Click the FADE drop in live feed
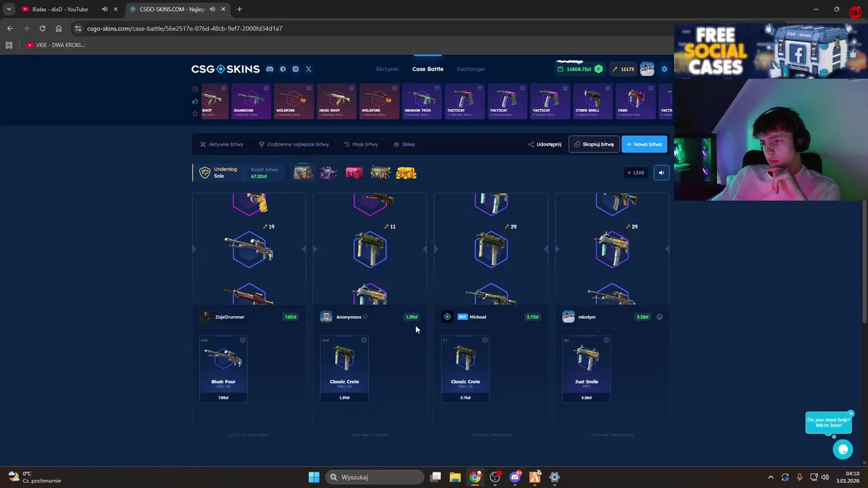 click(x=635, y=101)
